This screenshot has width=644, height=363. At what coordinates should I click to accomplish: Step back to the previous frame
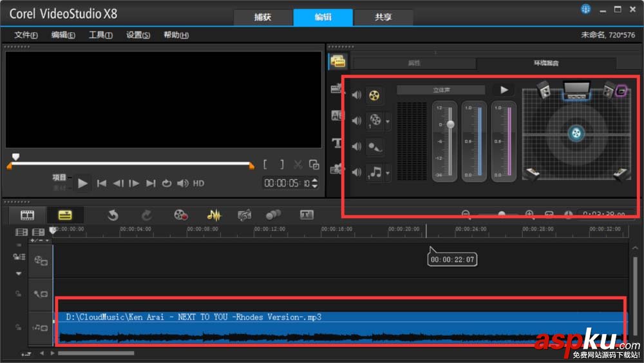point(118,183)
